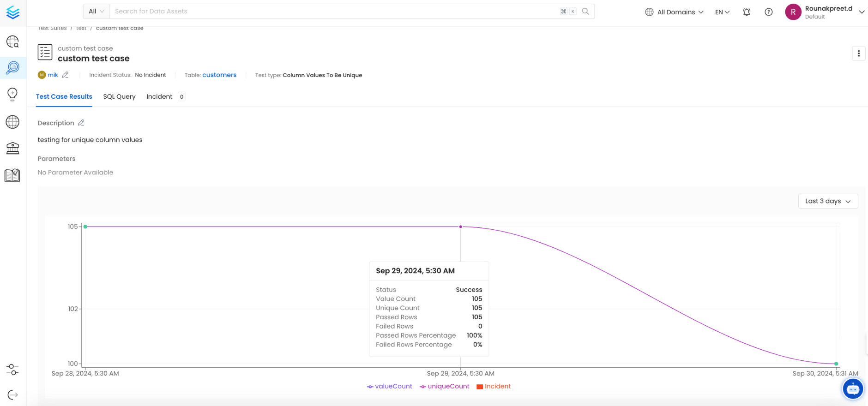Open the Domains globe sidebar icon

[x=12, y=122]
